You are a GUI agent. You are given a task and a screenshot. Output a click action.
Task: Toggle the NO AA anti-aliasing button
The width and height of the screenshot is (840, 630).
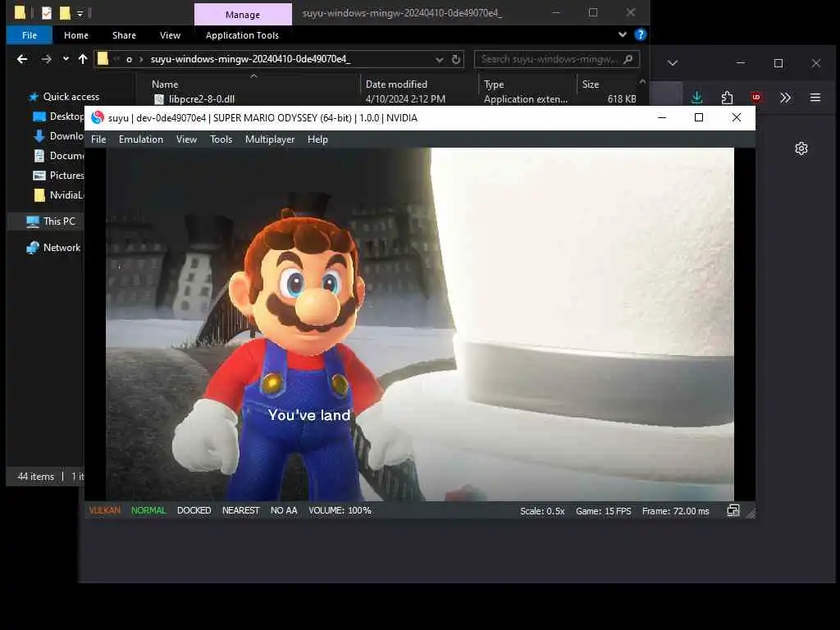(x=283, y=510)
